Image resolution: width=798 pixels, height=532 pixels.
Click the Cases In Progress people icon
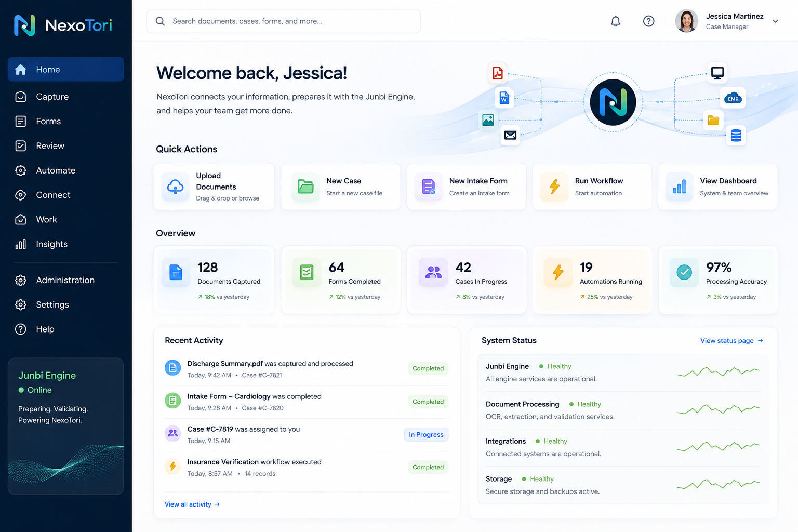pyautogui.click(x=433, y=272)
